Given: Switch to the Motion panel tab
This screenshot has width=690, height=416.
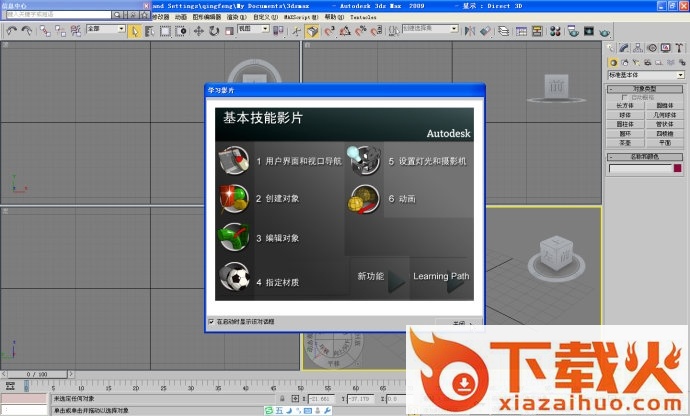Looking at the screenshot, I should (652, 48).
